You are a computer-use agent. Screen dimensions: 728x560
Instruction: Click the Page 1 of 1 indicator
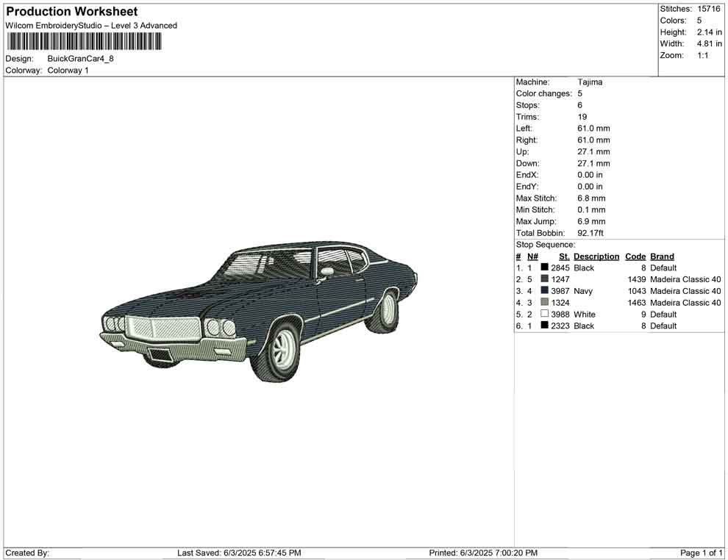coord(701,553)
